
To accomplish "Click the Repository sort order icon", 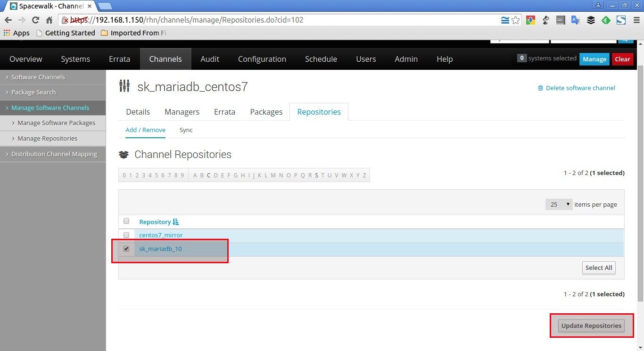I will (x=176, y=222).
